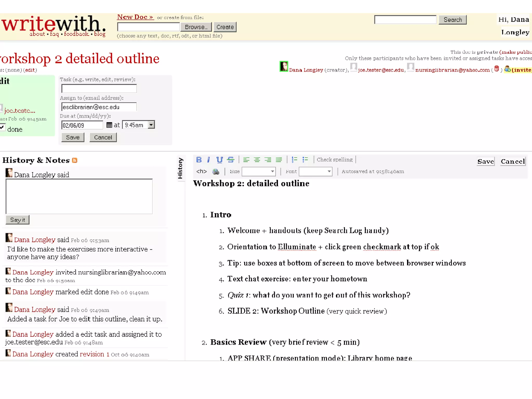This screenshot has height=399, width=532.
Task: Subscribe via History & Notes RSS icon
Action: 75,160
